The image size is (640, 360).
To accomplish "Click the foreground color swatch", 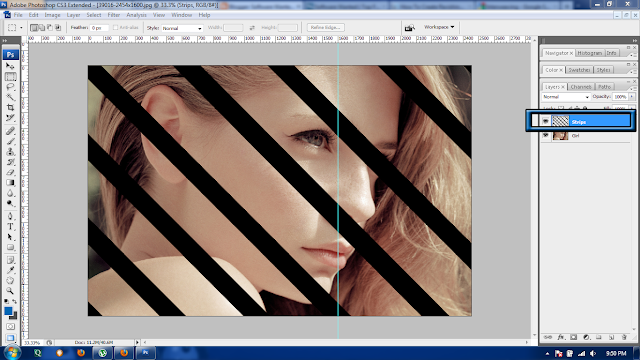I will [8, 311].
